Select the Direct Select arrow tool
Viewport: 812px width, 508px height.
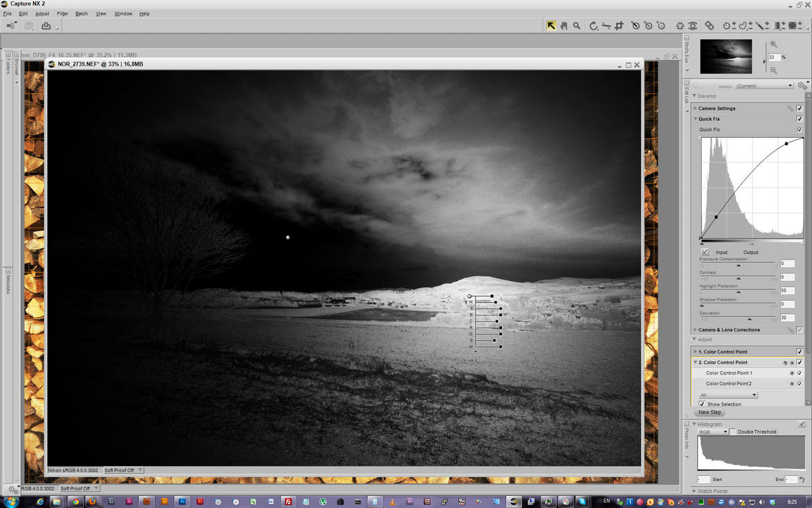551,26
